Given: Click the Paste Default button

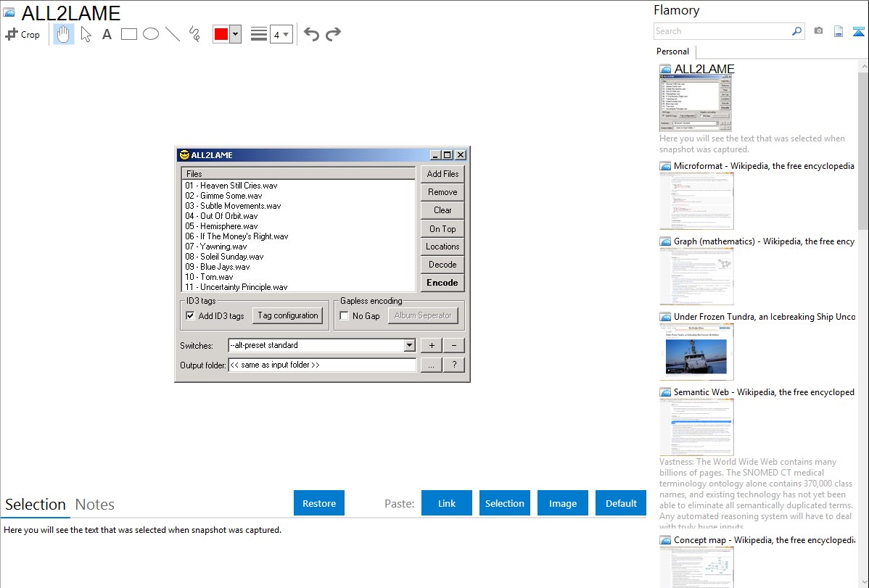Looking at the screenshot, I should point(621,503).
